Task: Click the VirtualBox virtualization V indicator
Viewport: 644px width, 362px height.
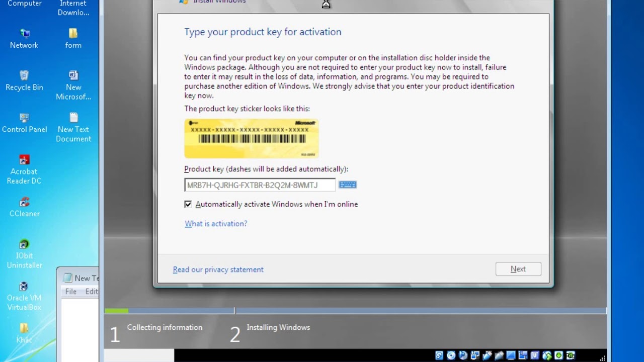Action: (535, 355)
